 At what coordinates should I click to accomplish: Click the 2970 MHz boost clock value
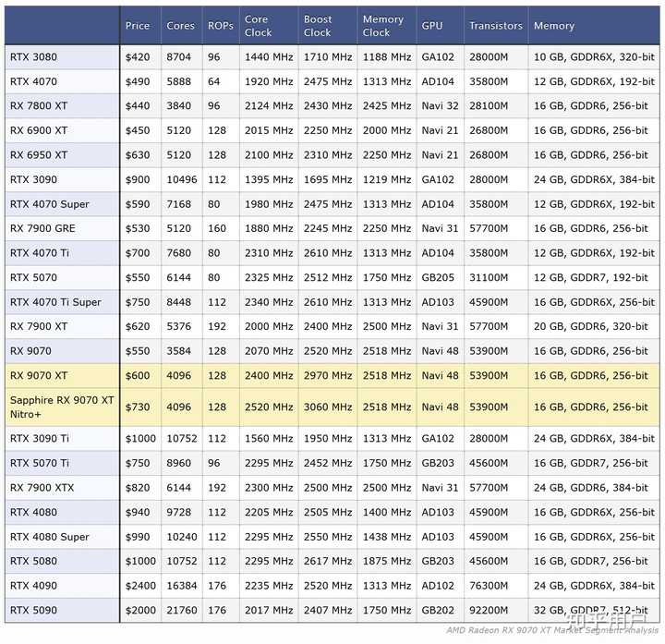coord(327,375)
